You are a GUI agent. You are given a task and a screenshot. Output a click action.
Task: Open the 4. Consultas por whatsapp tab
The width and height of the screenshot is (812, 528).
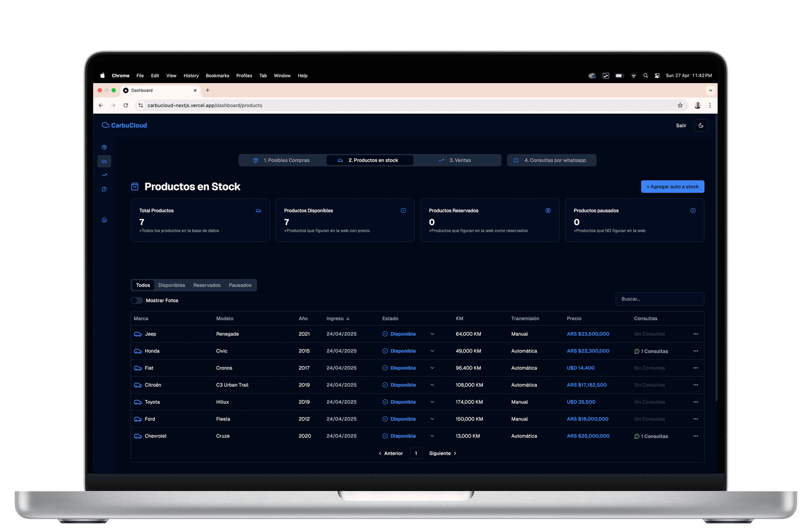coord(551,160)
